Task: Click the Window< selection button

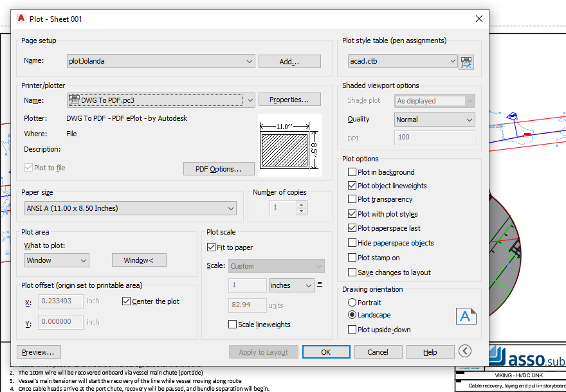Action: (x=139, y=260)
